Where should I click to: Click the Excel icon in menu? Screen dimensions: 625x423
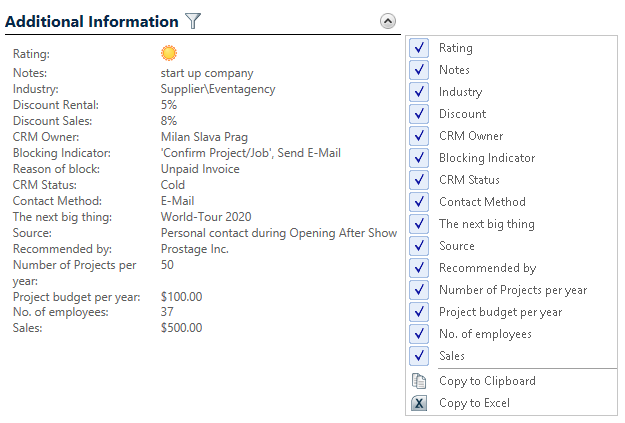coord(420,403)
